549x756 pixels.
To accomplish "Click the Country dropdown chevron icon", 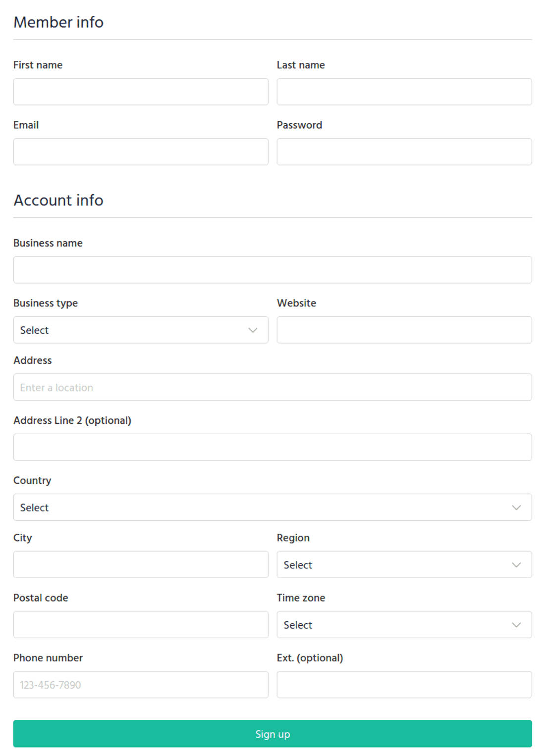I will point(516,507).
